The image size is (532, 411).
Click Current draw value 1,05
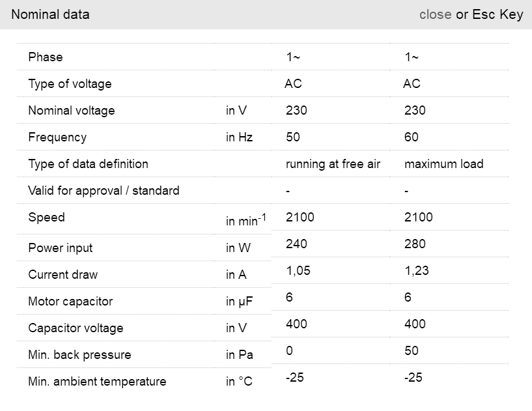[x=298, y=271]
